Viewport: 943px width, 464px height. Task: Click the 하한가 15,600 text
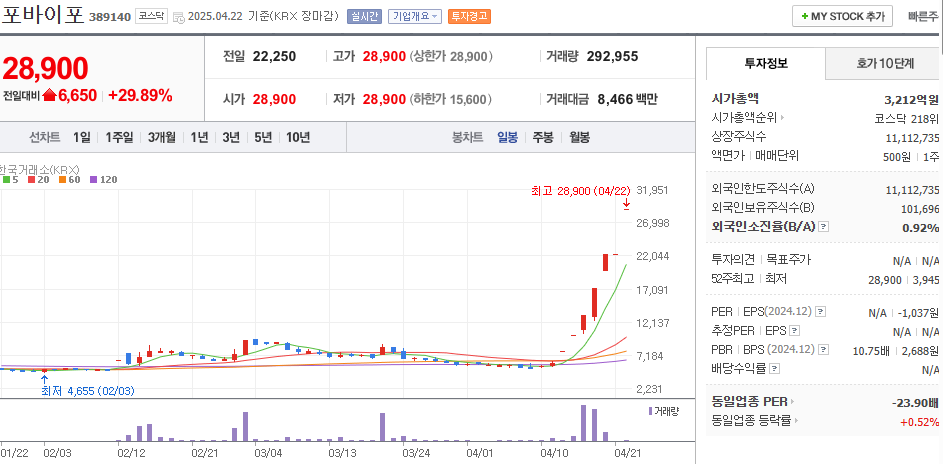pyautogui.click(x=451, y=99)
